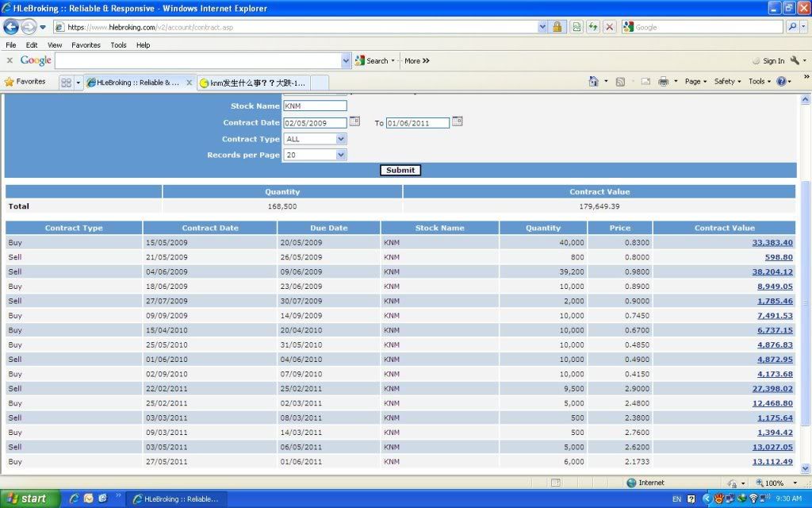Open the start date calendar picker
This screenshot has height=508, width=812.
point(354,121)
